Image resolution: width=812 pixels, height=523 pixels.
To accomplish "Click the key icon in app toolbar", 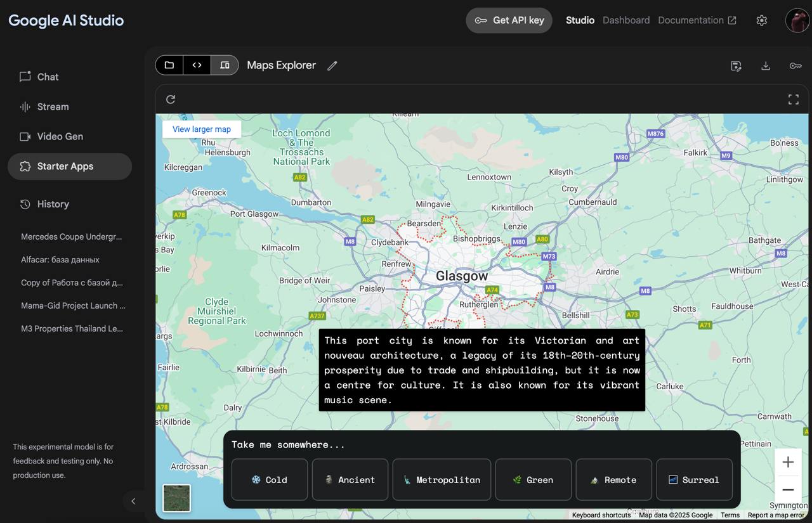I will pyautogui.click(x=796, y=65).
